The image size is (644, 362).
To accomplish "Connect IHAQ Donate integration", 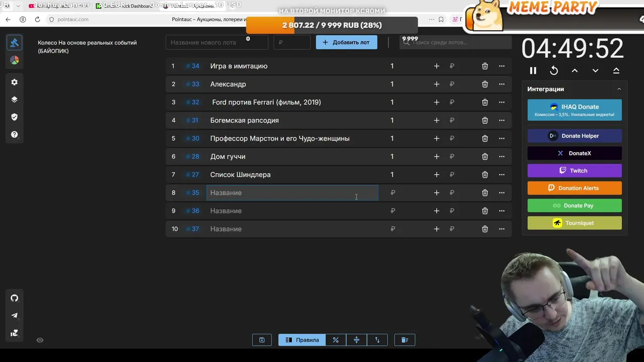I will tap(575, 110).
